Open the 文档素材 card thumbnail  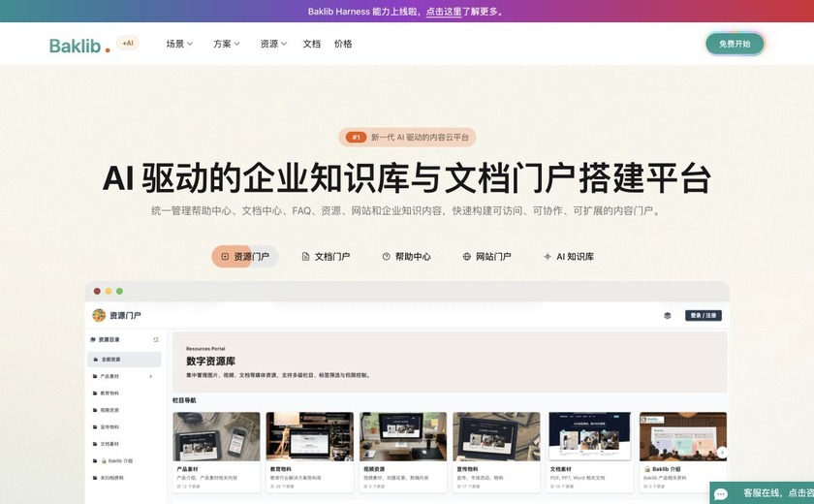click(590, 436)
